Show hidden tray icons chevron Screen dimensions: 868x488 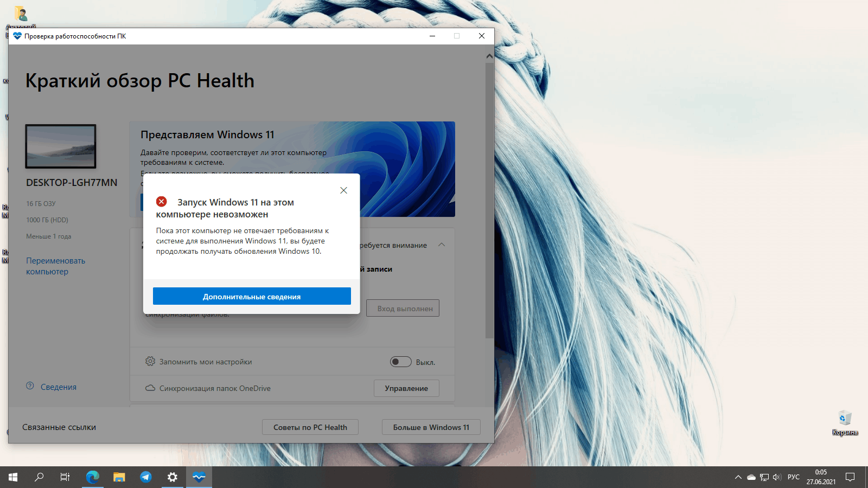tap(738, 477)
